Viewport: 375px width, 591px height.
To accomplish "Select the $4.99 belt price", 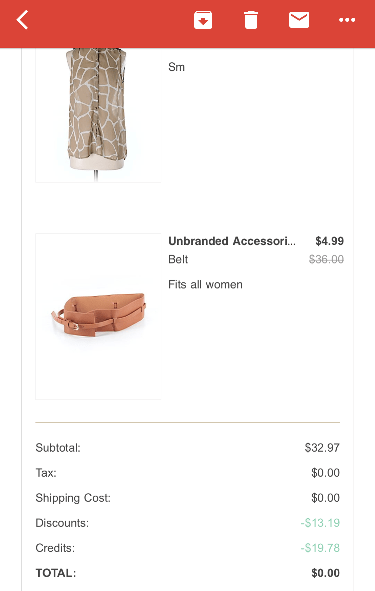I will click(329, 241).
